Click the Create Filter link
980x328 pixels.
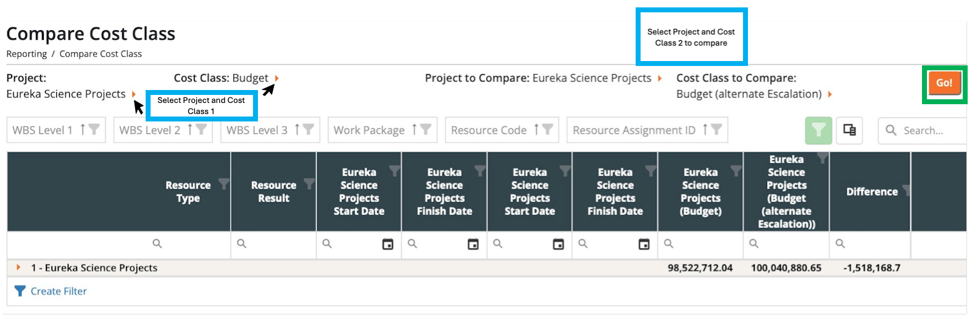coord(59,291)
